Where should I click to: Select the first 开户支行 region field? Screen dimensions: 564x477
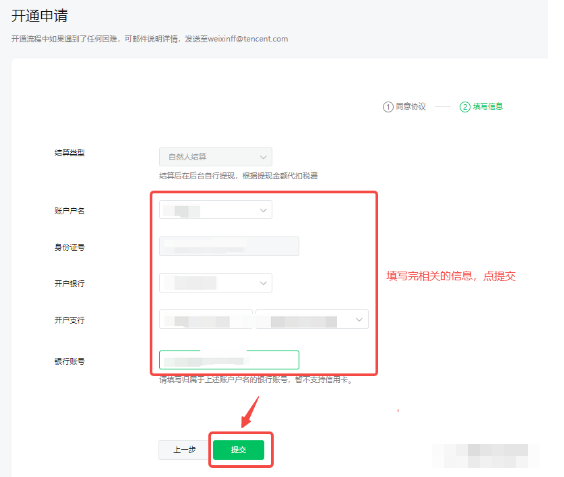click(206, 319)
